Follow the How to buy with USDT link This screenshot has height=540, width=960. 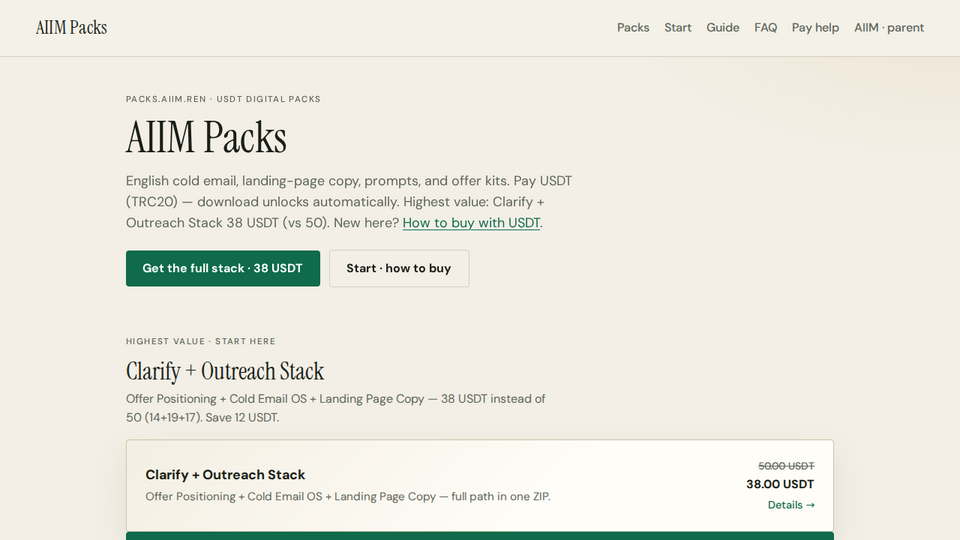tap(471, 223)
